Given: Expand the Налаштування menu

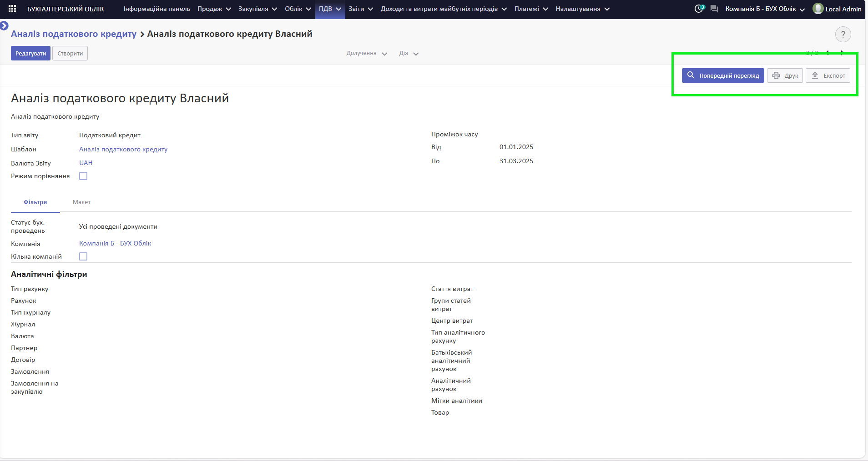Looking at the screenshot, I should point(582,9).
